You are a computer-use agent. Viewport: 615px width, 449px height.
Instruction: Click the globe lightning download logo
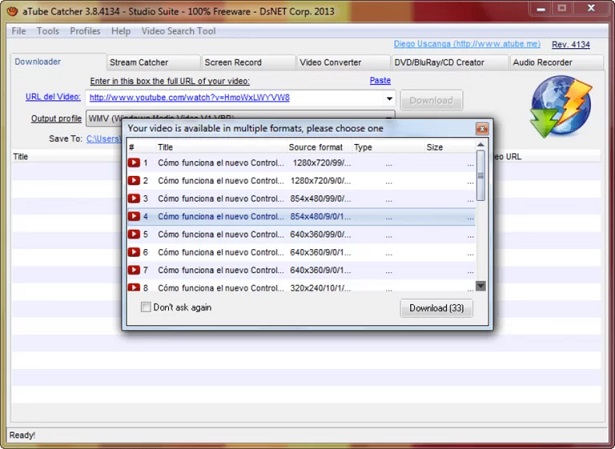(561, 106)
